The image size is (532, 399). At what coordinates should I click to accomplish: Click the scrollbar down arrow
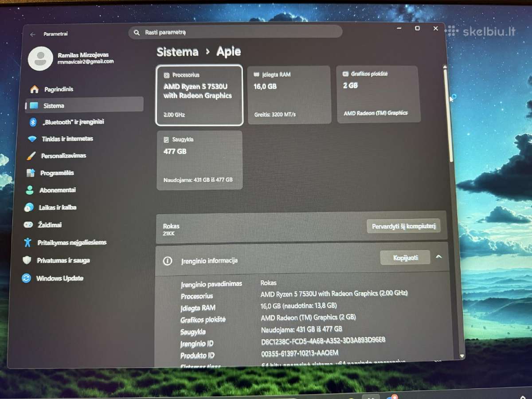coord(462,356)
